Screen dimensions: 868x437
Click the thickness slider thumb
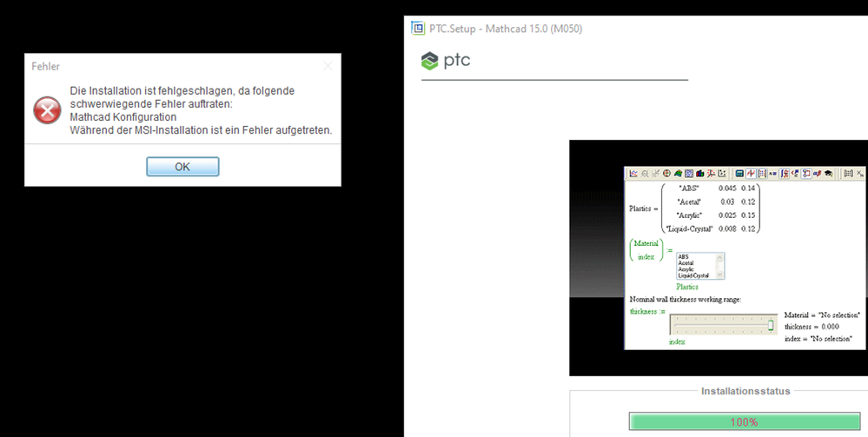click(771, 326)
